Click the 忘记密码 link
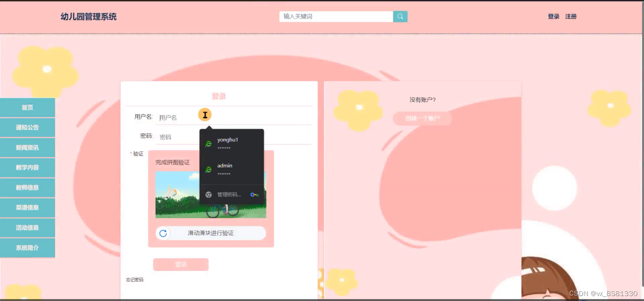This screenshot has height=301, width=644. pyautogui.click(x=135, y=280)
